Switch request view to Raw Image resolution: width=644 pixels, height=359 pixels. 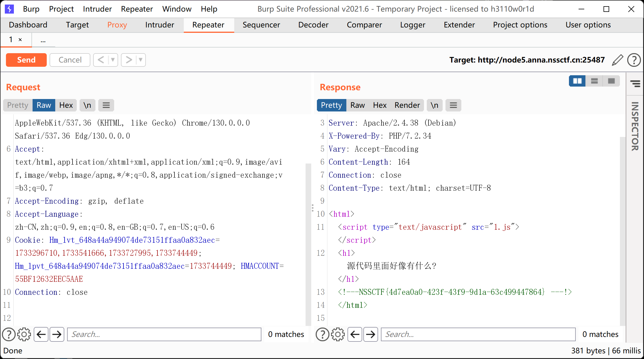pyautogui.click(x=44, y=105)
